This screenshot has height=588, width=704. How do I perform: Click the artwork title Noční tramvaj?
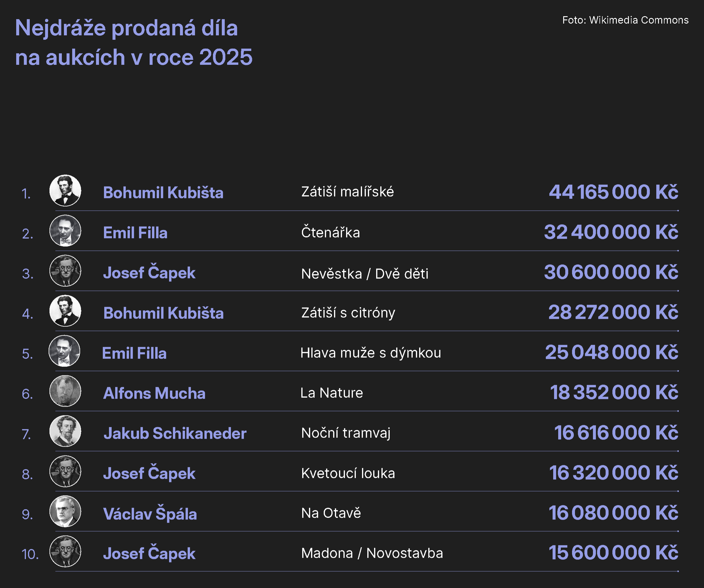(x=346, y=433)
